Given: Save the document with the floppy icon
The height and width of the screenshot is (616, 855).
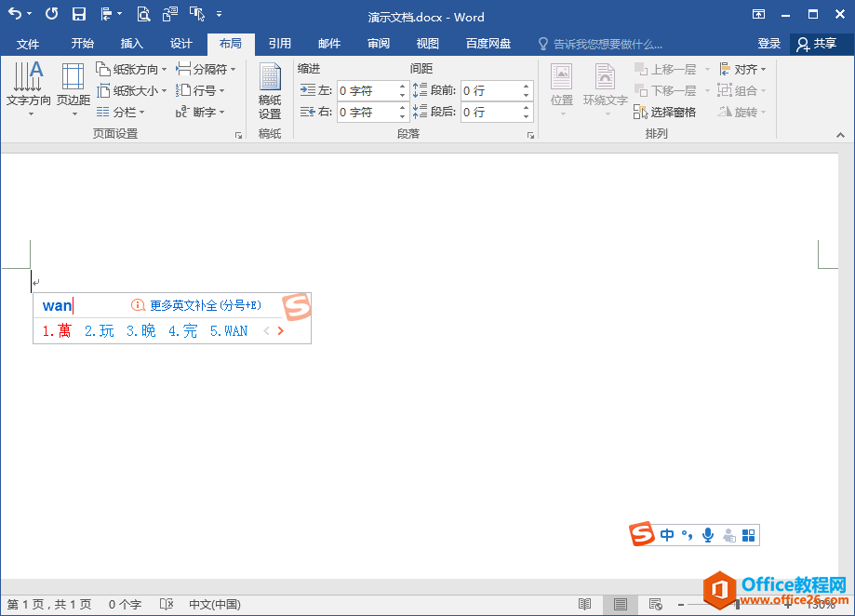Looking at the screenshot, I should coord(79,14).
